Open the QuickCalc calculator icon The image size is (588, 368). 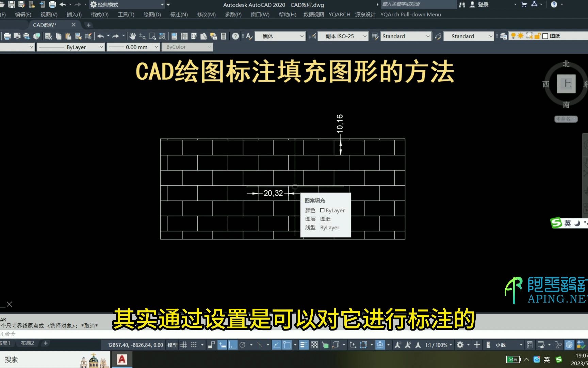coord(223,36)
